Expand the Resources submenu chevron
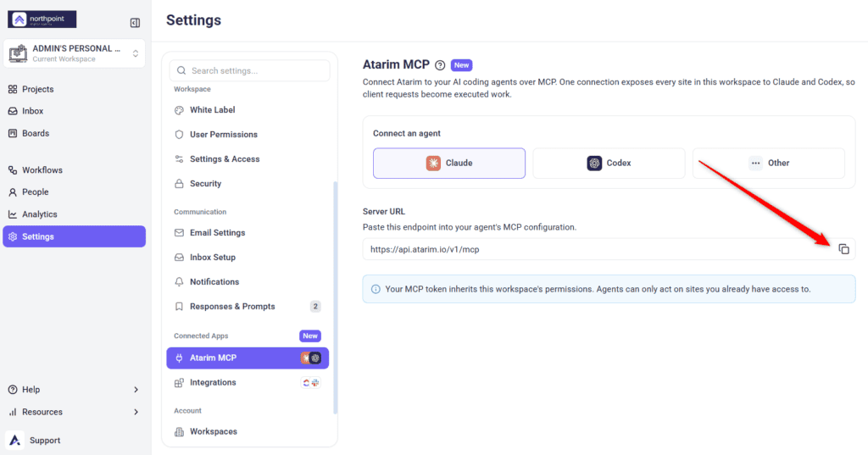868x455 pixels. tap(136, 412)
